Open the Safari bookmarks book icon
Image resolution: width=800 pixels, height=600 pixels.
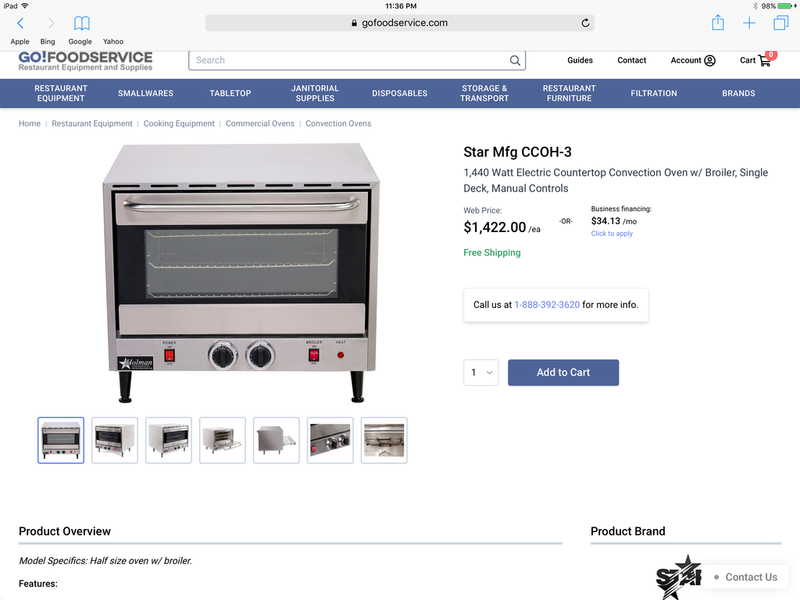tap(82, 23)
